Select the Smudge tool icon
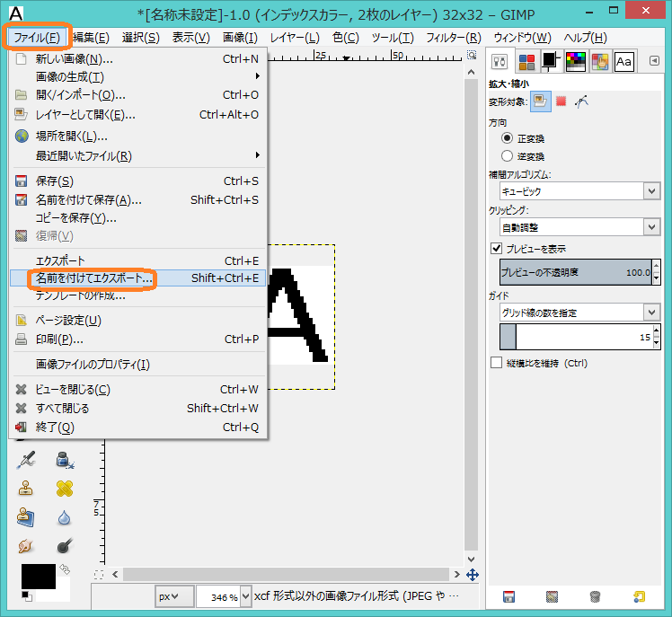Image resolution: width=672 pixels, height=617 pixels. click(x=26, y=546)
